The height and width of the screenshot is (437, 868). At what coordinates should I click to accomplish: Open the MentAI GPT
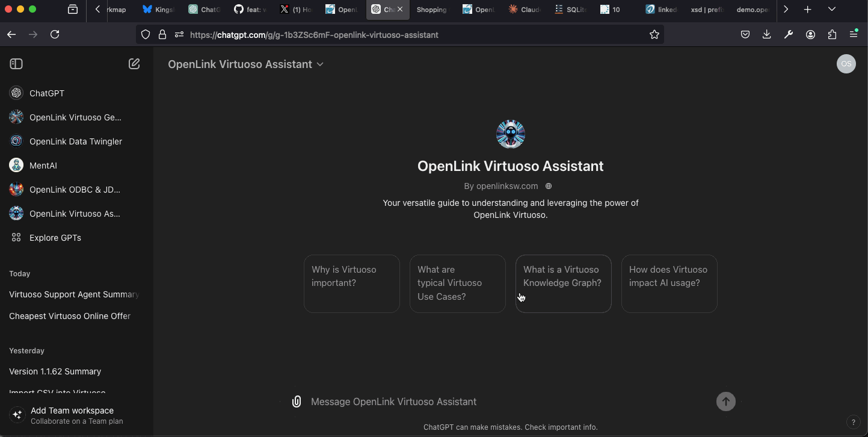pos(76,166)
